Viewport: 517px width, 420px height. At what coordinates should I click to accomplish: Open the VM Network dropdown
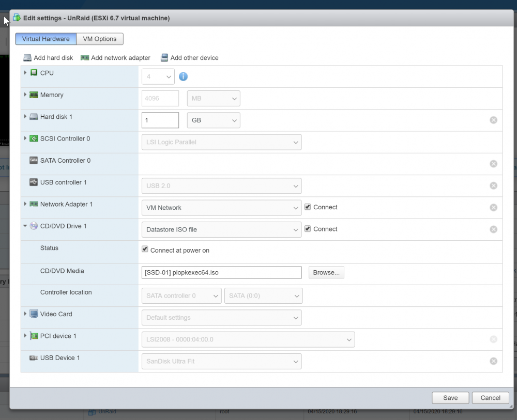[221, 208]
